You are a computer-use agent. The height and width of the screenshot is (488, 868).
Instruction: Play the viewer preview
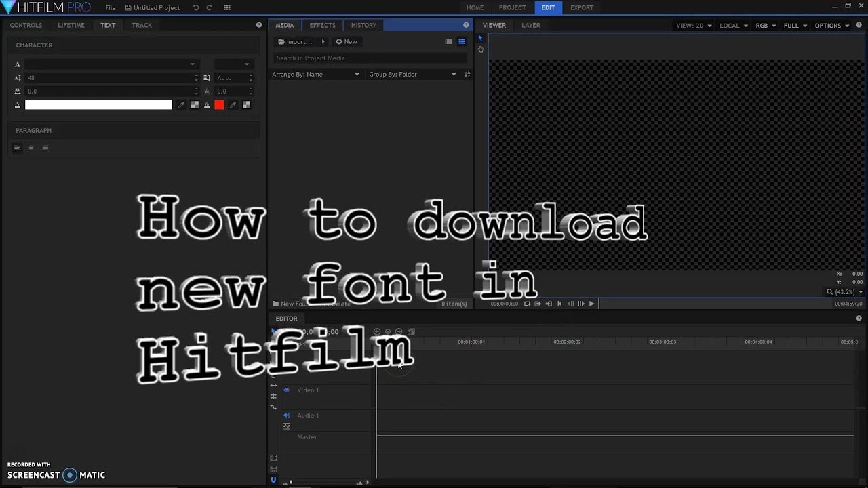[x=591, y=304]
